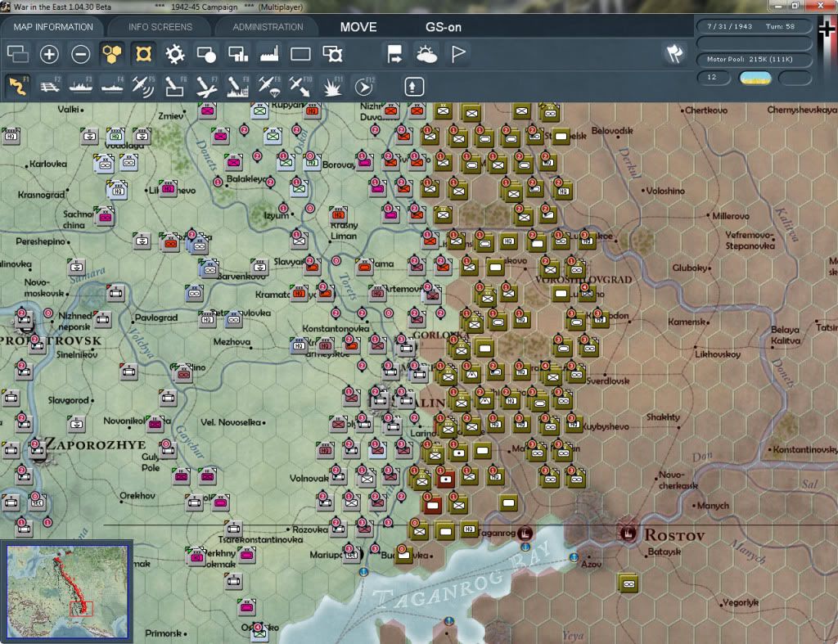Select the F6 bombing mode icon
838x644 pixels.
175,86
